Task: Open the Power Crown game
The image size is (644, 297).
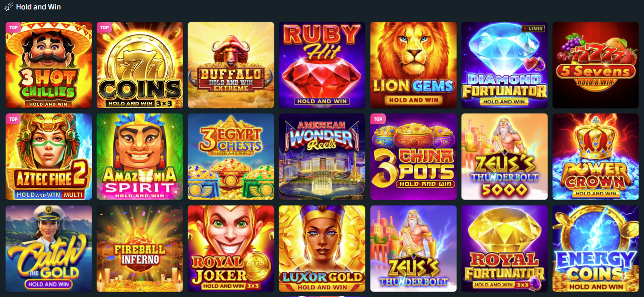Action: click(x=596, y=157)
